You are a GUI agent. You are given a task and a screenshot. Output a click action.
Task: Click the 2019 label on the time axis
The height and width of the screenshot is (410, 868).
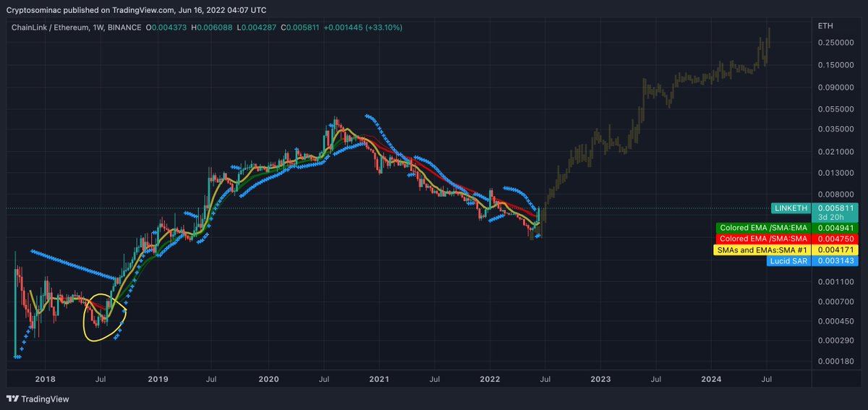(158, 379)
